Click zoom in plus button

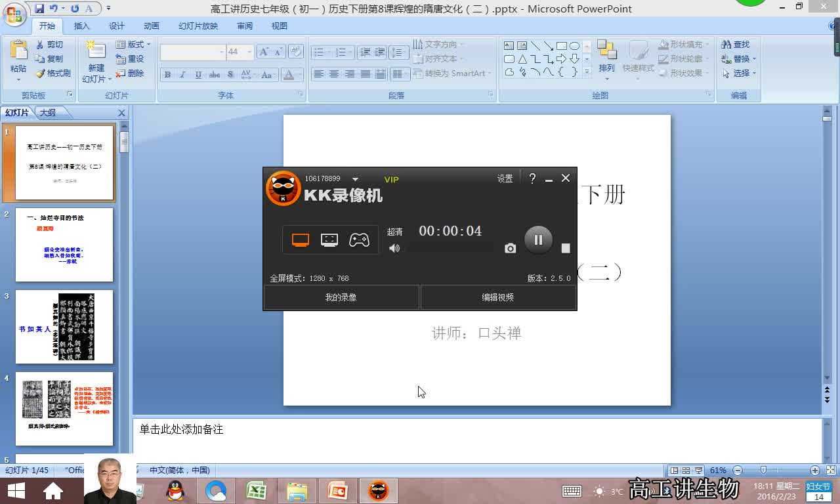coord(814,471)
